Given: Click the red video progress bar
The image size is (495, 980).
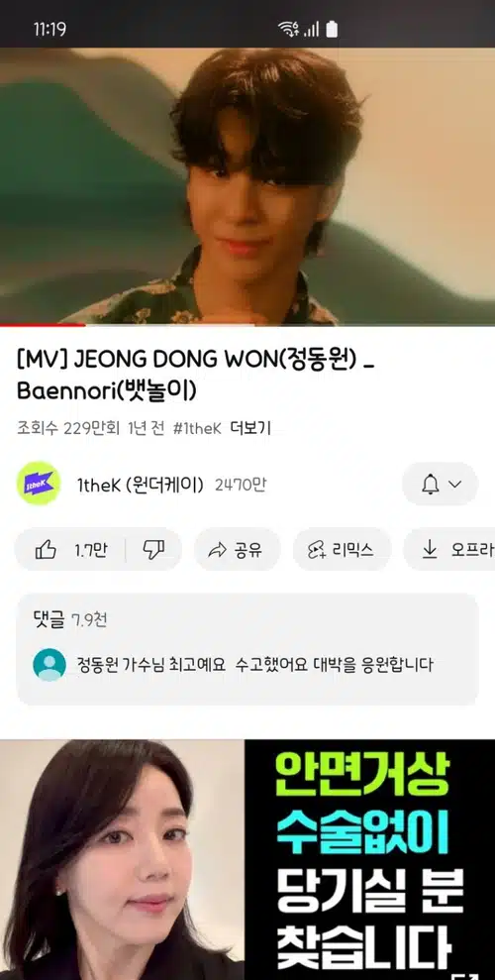Looking at the screenshot, I should click(x=43, y=324).
